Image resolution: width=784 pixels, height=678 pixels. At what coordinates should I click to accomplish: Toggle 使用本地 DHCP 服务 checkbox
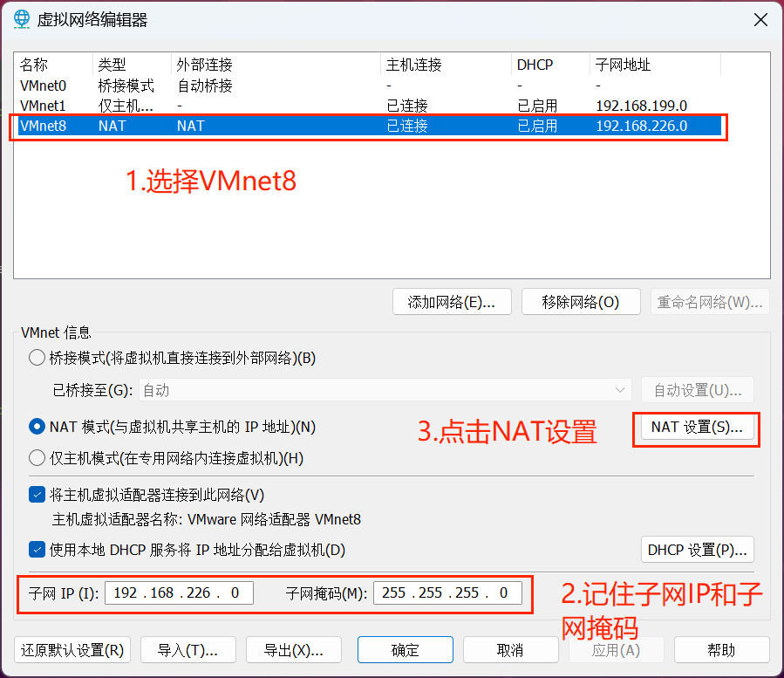[37, 550]
